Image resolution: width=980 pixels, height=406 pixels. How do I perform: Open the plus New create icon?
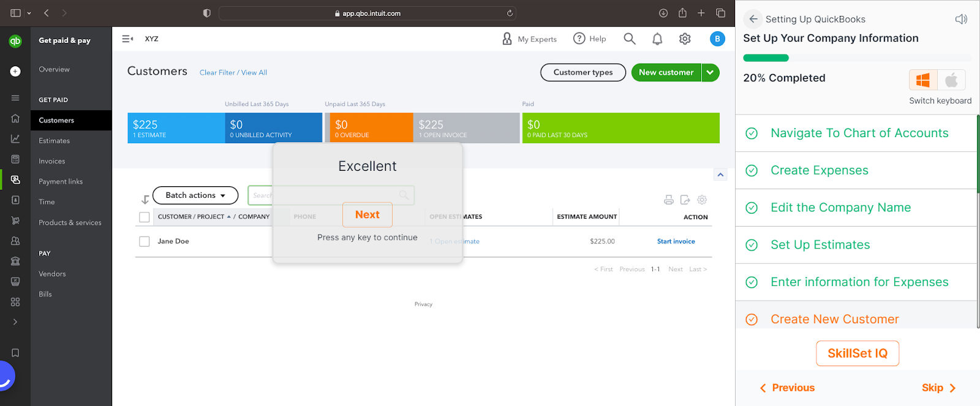click(15, 71)
